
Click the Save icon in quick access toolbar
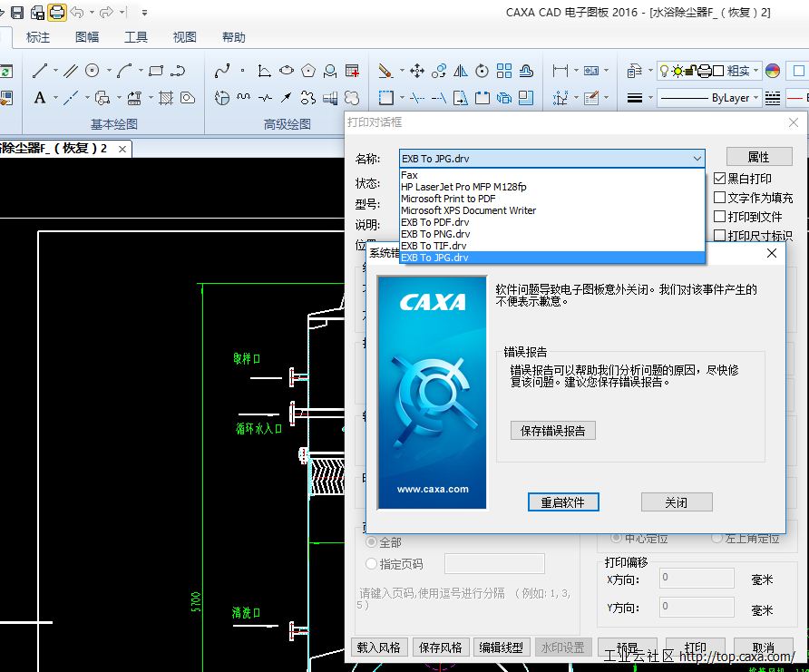[17, 13]
